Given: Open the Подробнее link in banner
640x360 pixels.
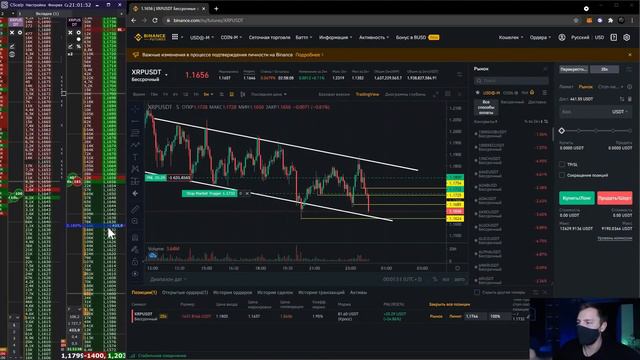Looking at the screenshot, I should click(308, 55).
